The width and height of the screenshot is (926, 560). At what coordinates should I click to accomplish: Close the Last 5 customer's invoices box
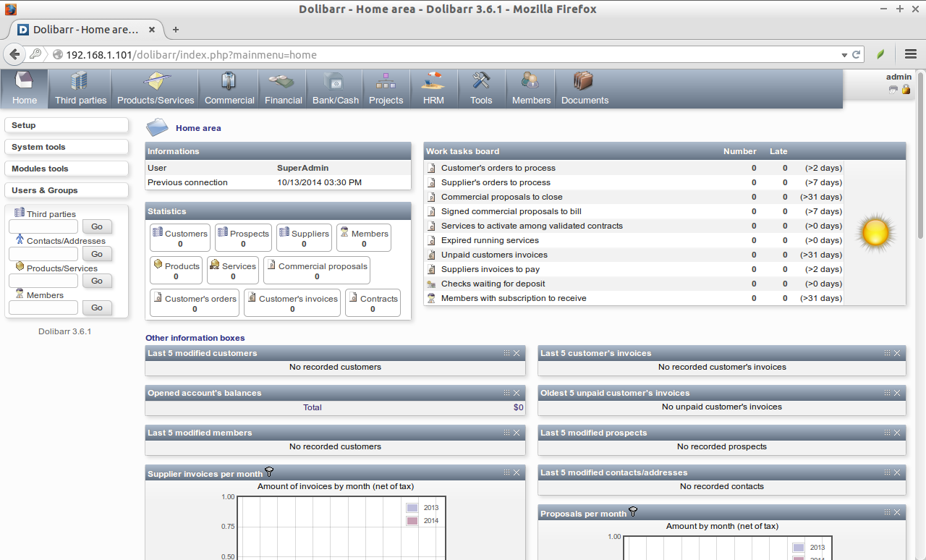pos(897,353)
